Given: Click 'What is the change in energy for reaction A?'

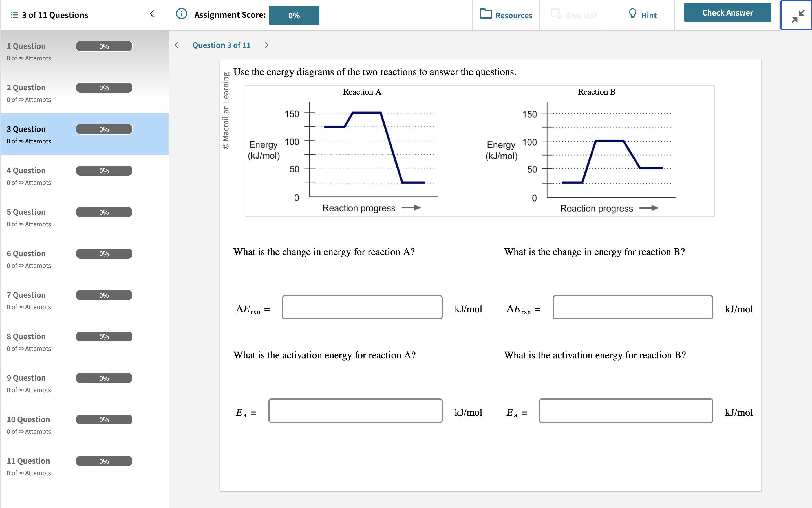Looking at the screenshot, I should coord(324,252).
